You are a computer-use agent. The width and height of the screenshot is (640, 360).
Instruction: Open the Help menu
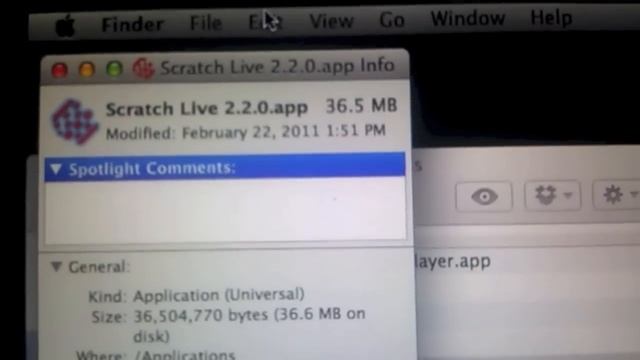[551, 18]
